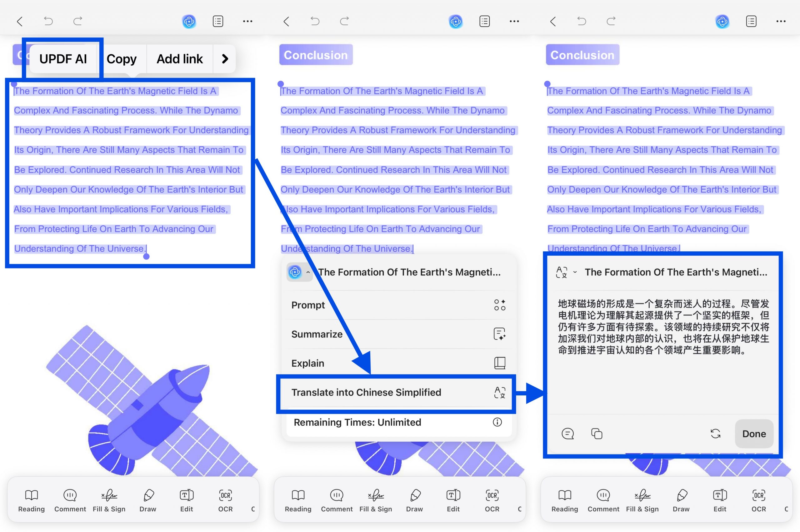This screenshot has width=800, height=532.
Task: Select Explain in the AI menu
Action: (x=399, y=363)
